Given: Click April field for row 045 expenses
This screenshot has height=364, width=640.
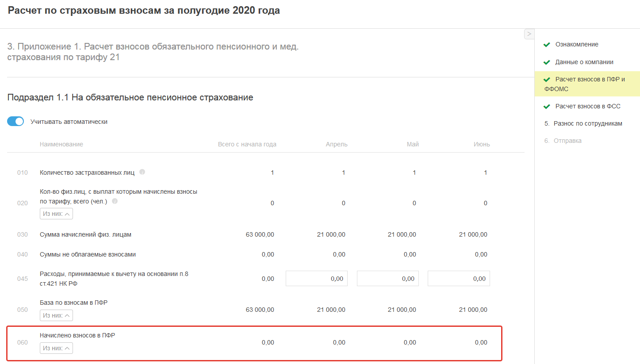Looking at the screenshot, I should [317, 279].
